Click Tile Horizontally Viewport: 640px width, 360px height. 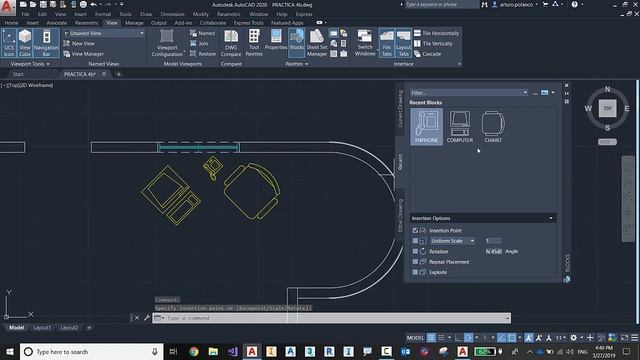pyautogui.click(x=436, y=33)
